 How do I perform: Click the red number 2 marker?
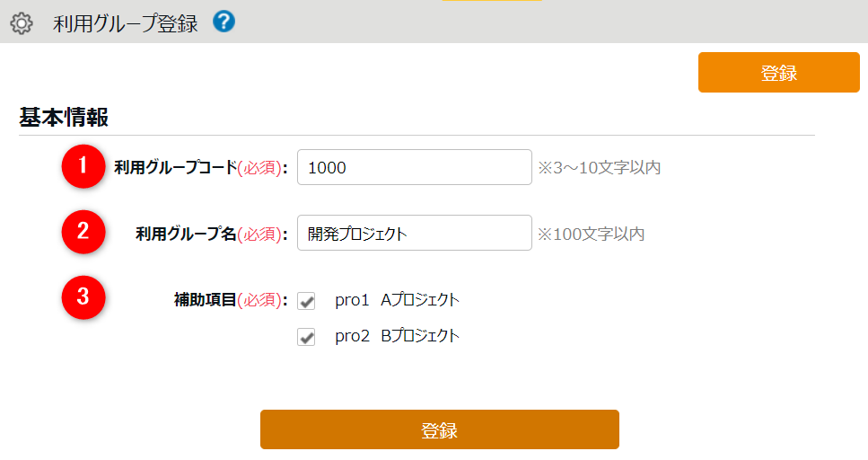[x=83, y=232]
